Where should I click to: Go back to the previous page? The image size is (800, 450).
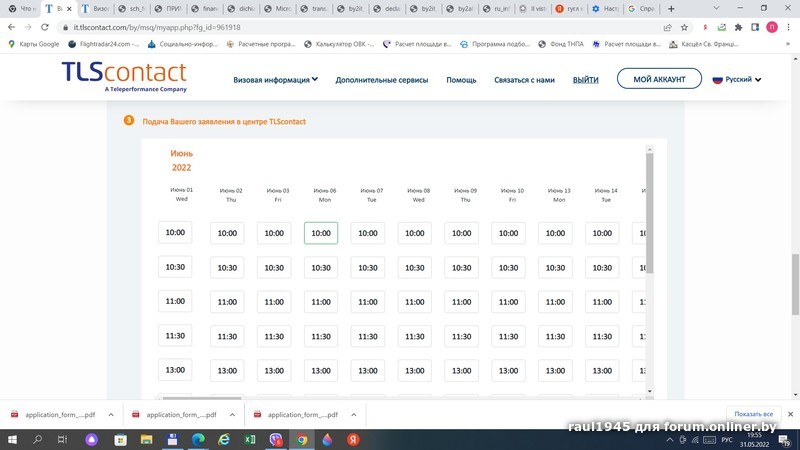point(12,27)
